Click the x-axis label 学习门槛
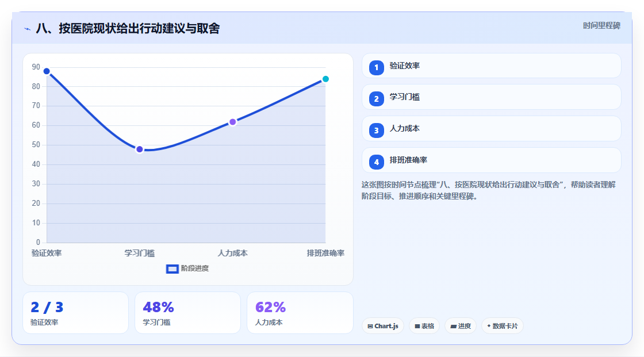644x357 pixels. (140, 253)
